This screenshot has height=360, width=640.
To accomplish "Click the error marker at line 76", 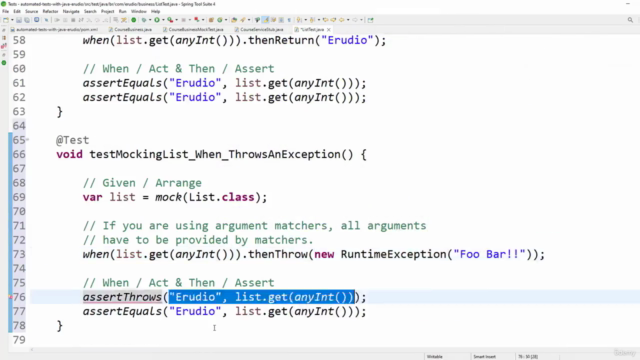I will coord(11,297).
